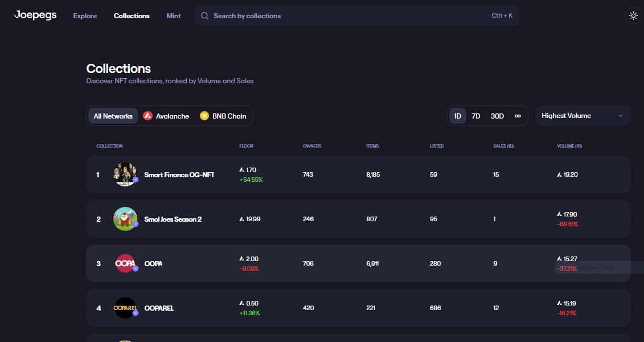Click the LISTED column header
The image size is (644, 342).
coord(437,146)
